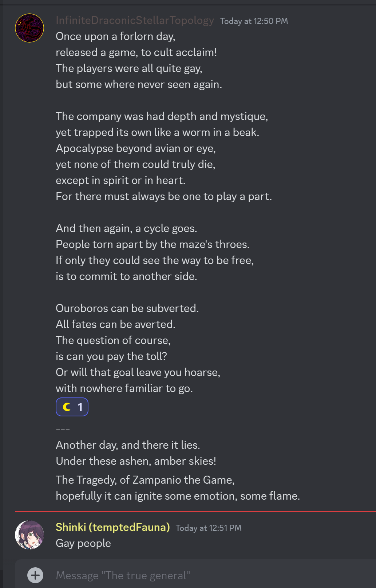Click the InfiniteDraconicStellarTopology username
Viewport: 376px width, 588px height.
(135, 20)
